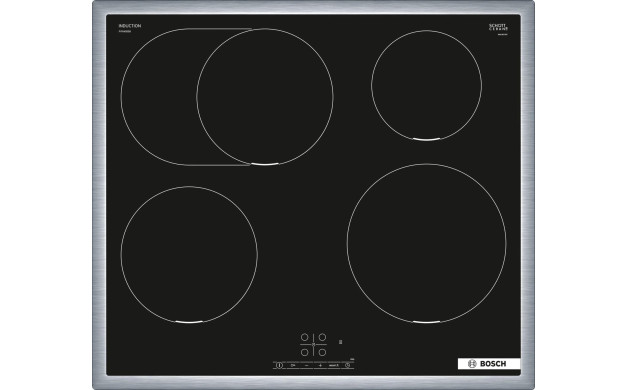Tap the childproof lock key icon
This screenshot has height=390, width=626.
point(293,365)
